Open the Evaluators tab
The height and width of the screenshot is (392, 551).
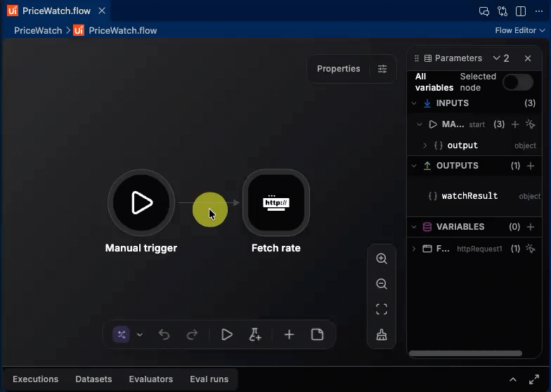click(150, 379)
